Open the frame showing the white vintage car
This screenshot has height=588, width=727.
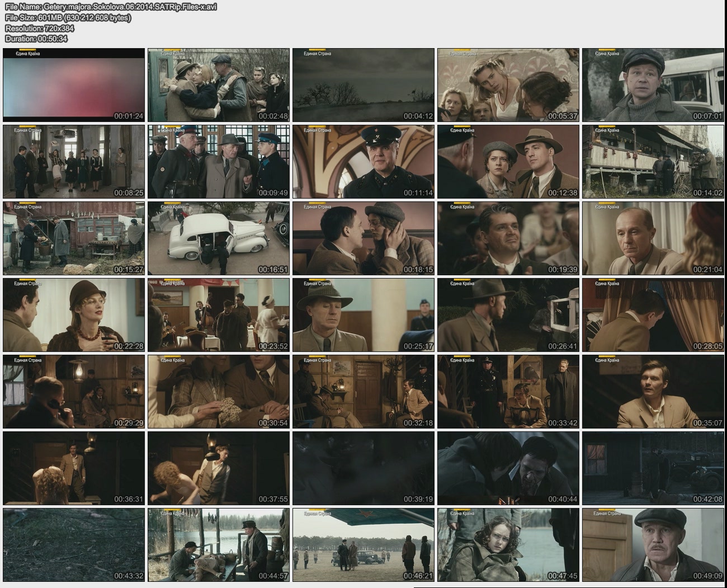(x=219, y=238)
